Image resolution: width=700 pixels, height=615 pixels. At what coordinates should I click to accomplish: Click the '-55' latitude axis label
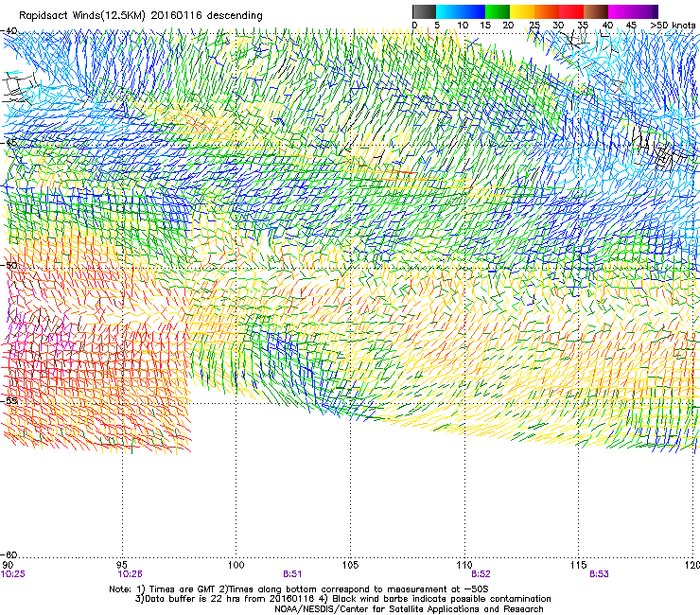(9, 400)
